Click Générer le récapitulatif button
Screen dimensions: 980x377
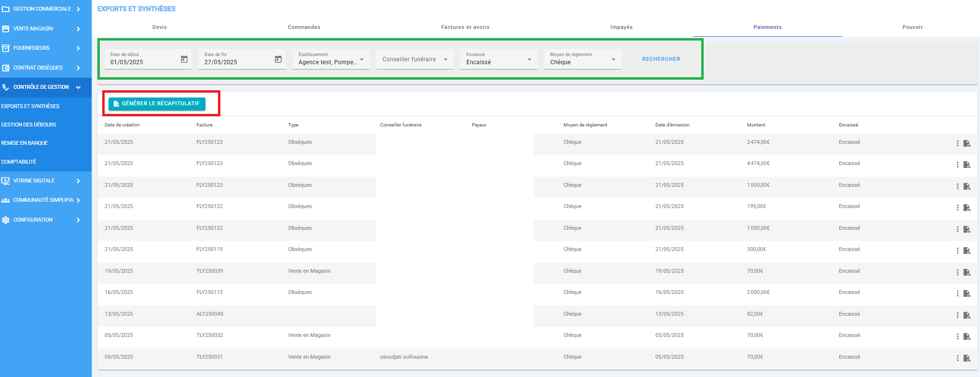(x=157, y=103)
